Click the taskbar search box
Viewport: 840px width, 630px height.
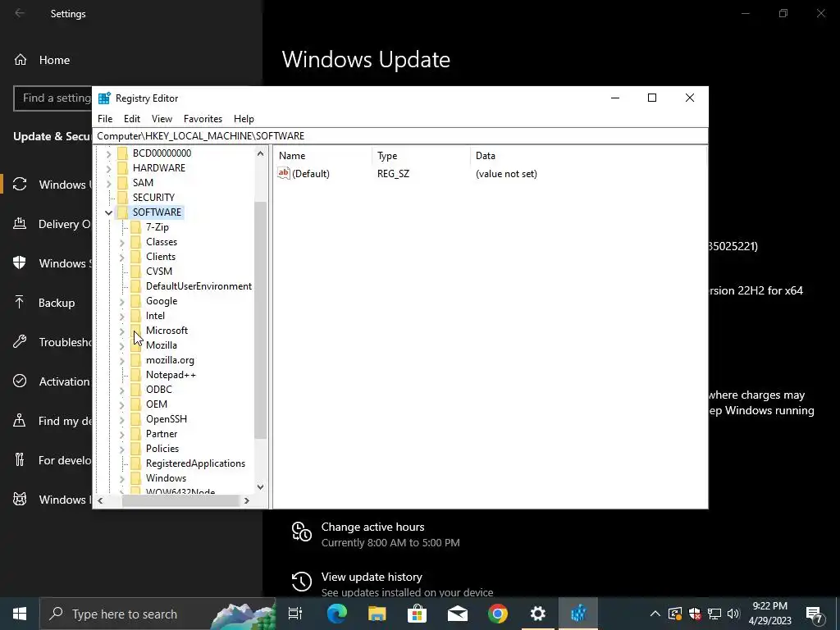pyautogui.click(x=157, y=614)
